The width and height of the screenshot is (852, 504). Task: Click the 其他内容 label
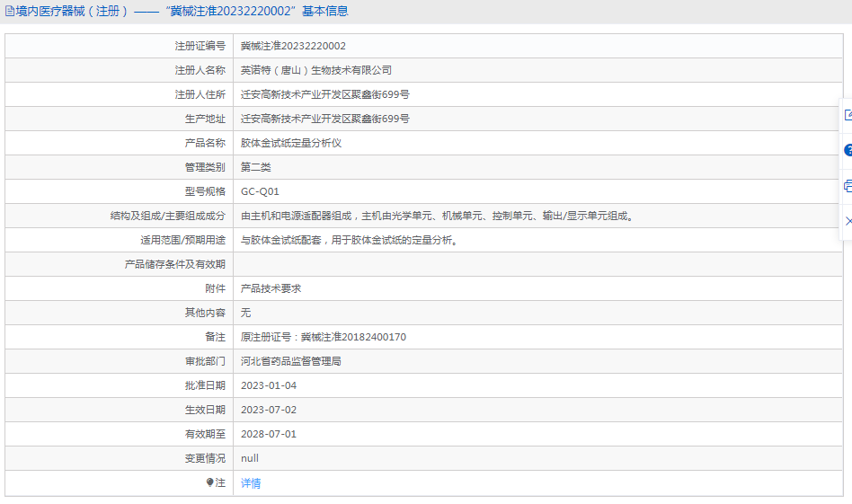tap(205, 313)
